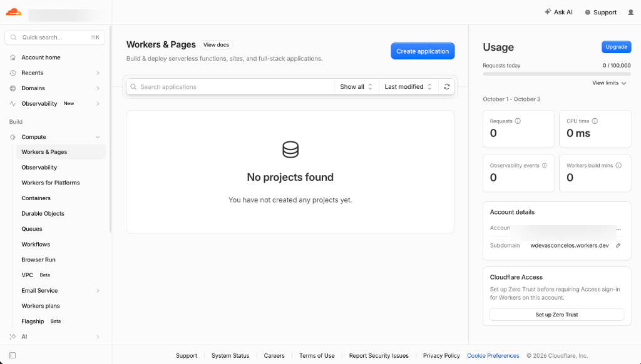
Task: Edit the workers.dev subdomain pencil icon
Action: point(618,246)
